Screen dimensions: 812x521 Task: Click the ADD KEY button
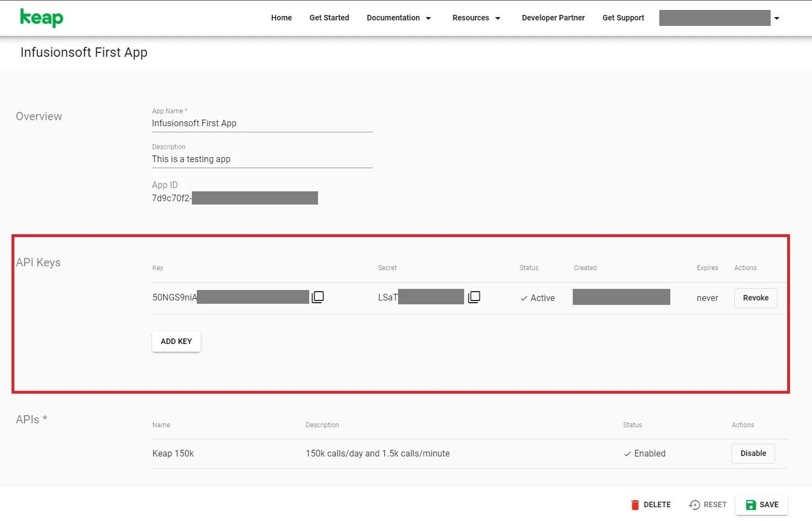tap(176, 341)
